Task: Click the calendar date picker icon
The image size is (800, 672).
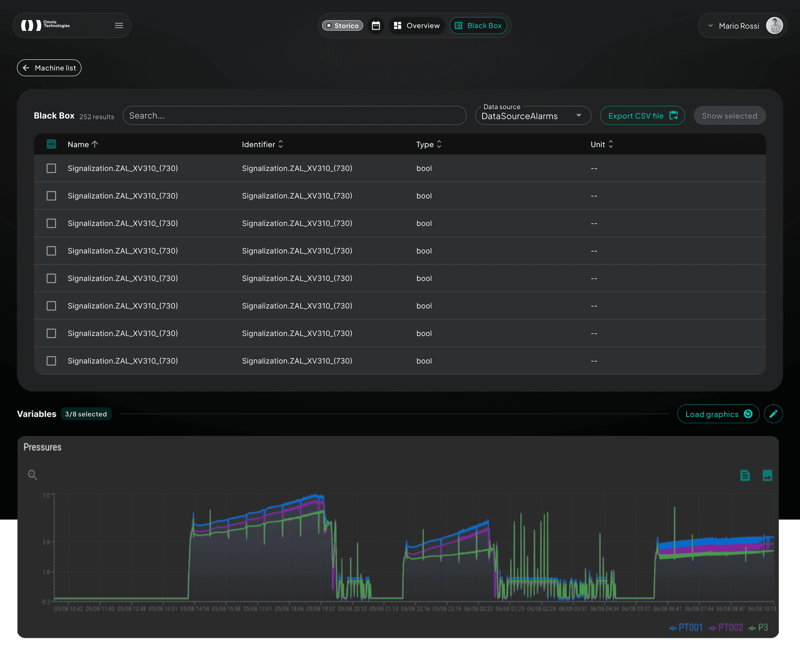Action: 376,25
